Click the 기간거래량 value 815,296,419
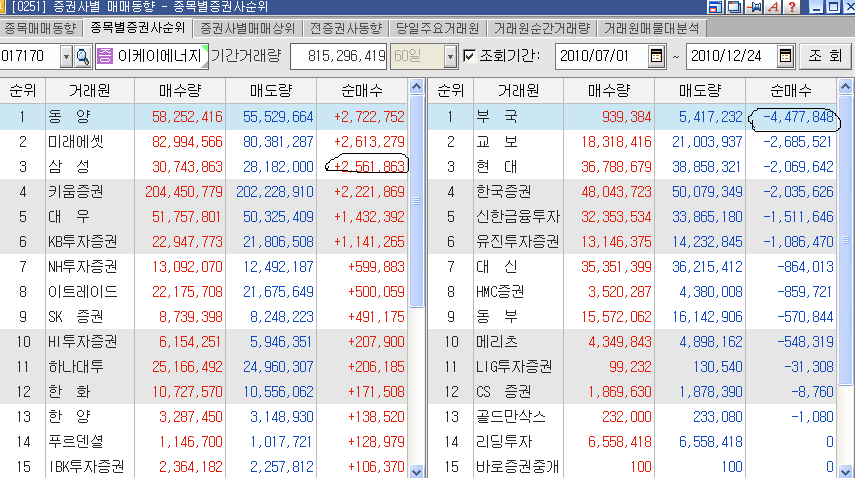 [339, 56]
